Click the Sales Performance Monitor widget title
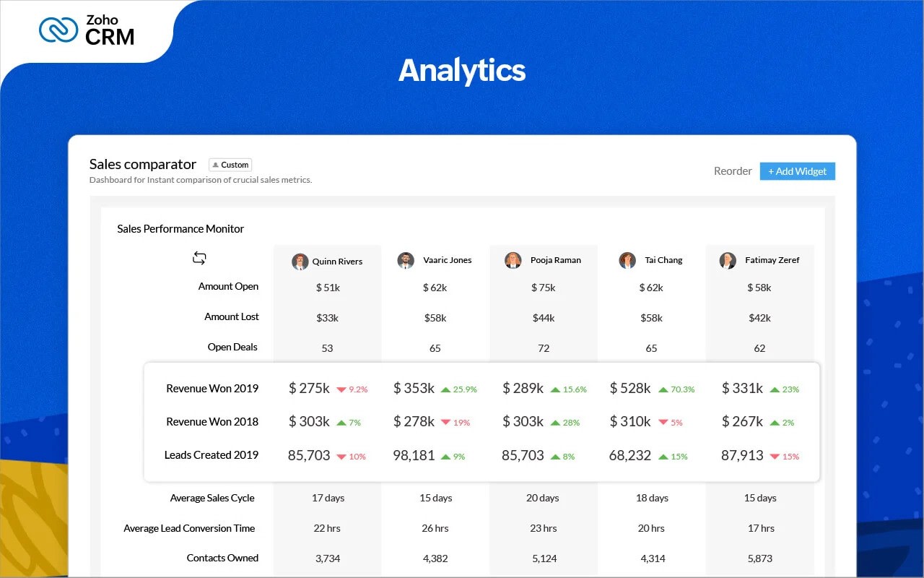The image size is (924, 578). (x=180, y=228)
